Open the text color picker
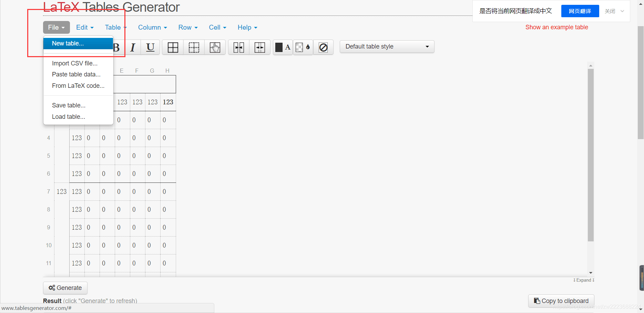Screen dimensions: 644x313 click(283, 48)
